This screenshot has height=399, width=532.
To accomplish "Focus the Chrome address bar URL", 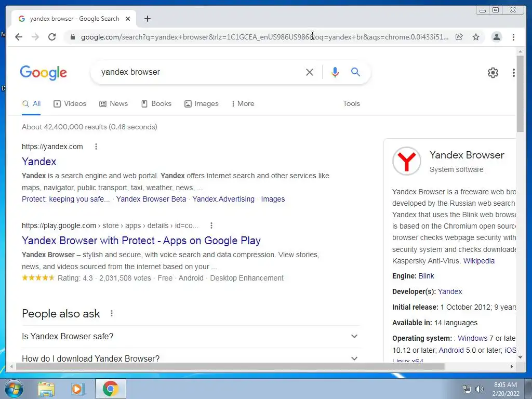I will (x=264, y=37).
